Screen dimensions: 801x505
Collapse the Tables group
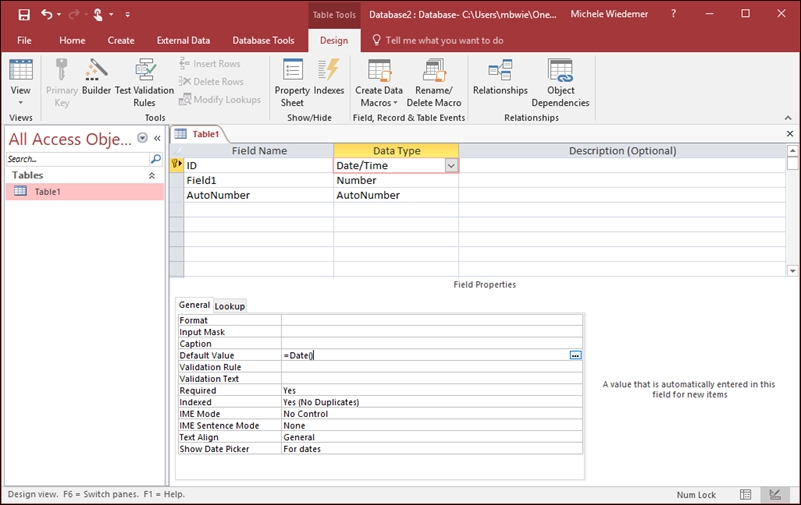click(152, 176)
